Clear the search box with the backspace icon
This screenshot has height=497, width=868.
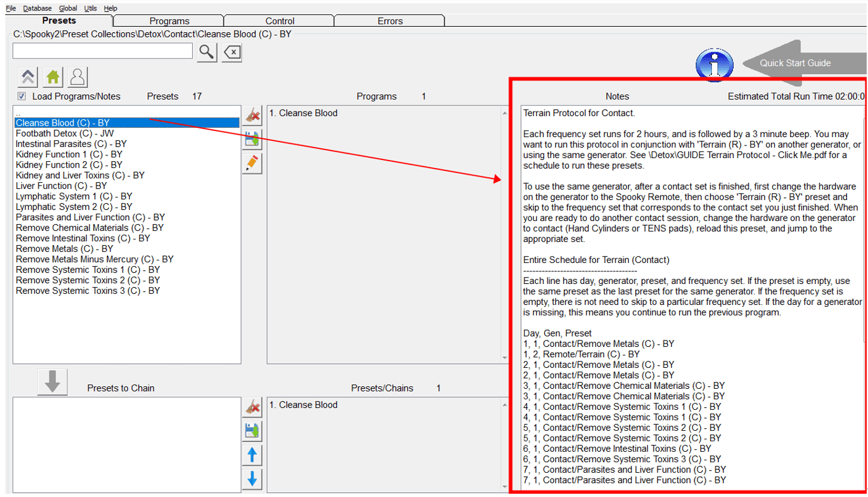coord(231,52)
